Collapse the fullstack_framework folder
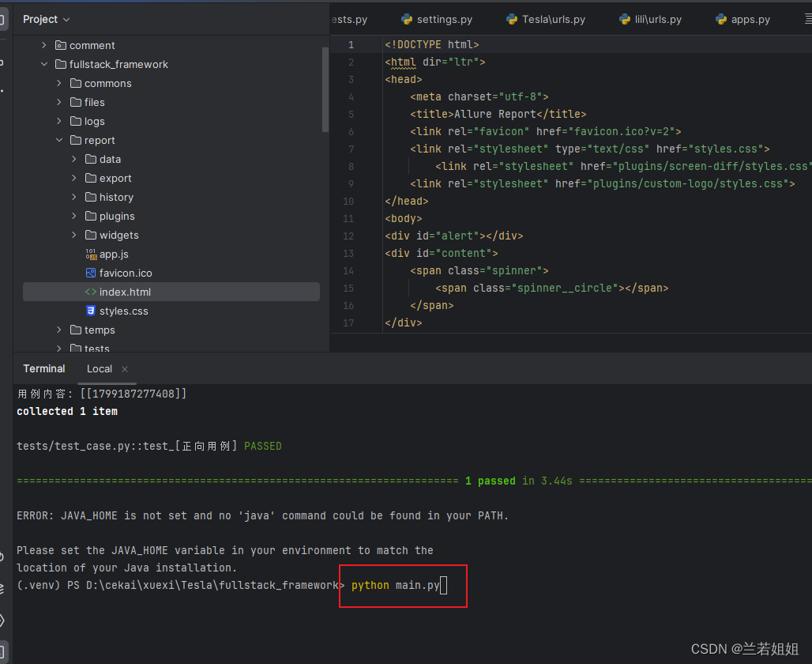Image resolution: width=812 pixels, height=664 pixels. 44,64
